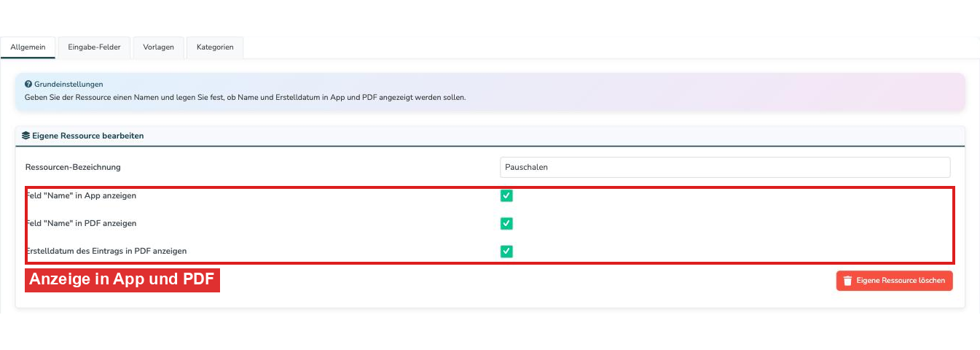Click the layers icon beside Eigene Ressource bearbeiten
The width and height of the screenshot is (980, 350).
(x=26, y=136)
